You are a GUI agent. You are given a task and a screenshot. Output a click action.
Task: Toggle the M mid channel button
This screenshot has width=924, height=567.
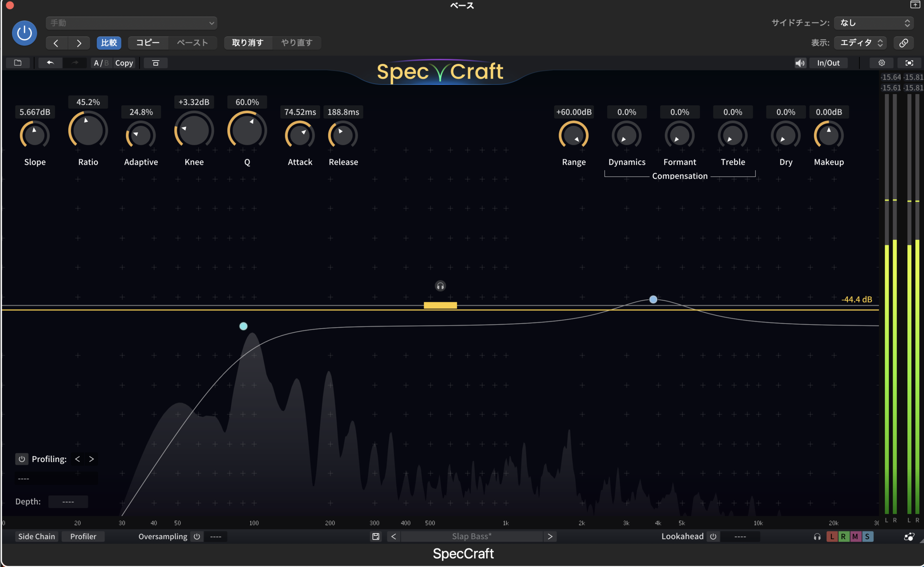click(855, 537)
